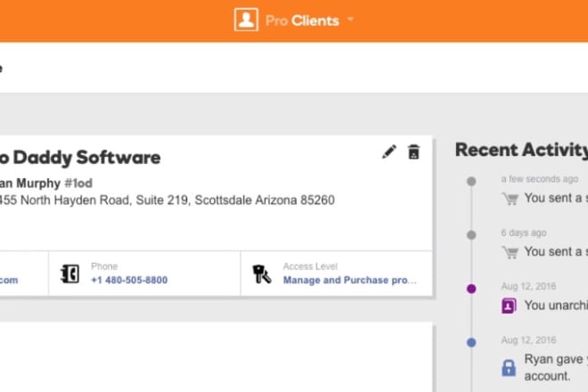The width and height of the screenshot is (588, 392).
Task: Select the gray timeline dot for 'a few seconds ago'
Action: pyautogui.click(x=471, y=182)
